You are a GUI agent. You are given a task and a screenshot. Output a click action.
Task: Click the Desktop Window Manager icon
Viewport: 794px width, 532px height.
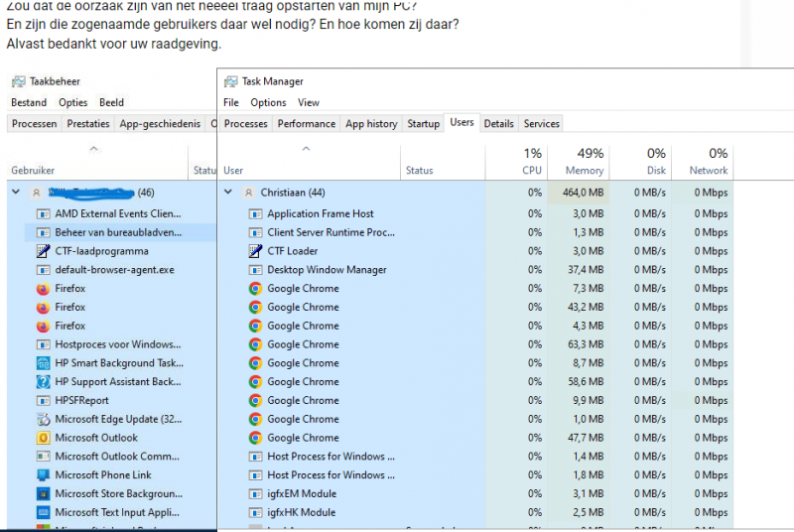point(255,270)
